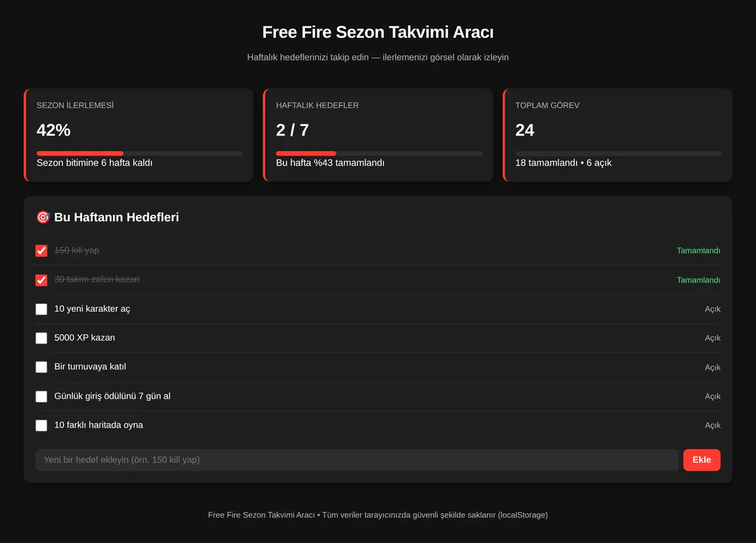Click the '42%' season progress value
The height and width of the screenshot is (543, 756).
click(54, 130)
